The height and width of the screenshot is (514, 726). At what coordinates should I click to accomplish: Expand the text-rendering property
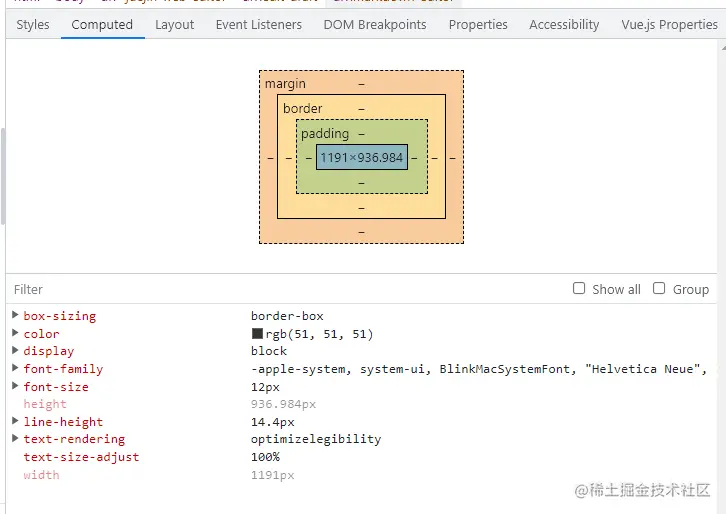(15, 438)
